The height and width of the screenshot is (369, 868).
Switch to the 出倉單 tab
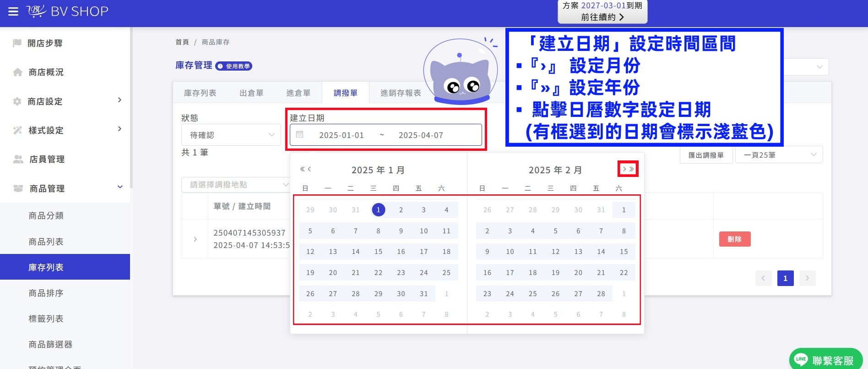click(x=251, y=93)
